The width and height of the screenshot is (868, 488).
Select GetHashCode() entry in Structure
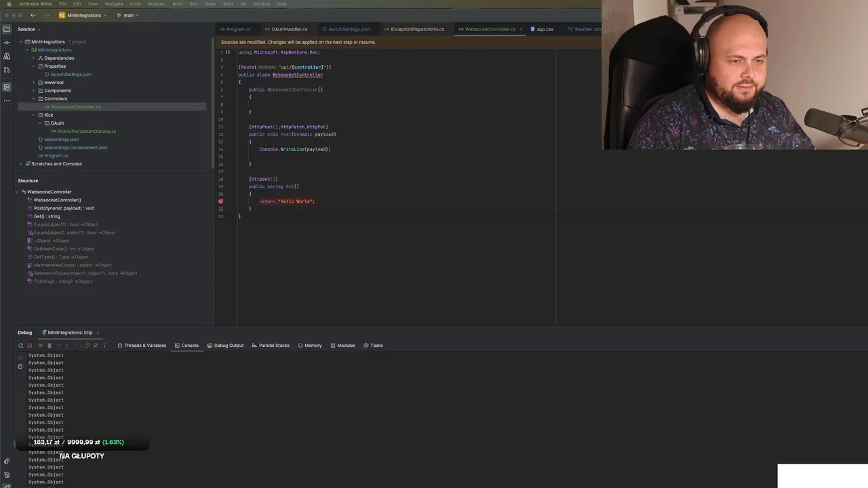pos(64,249)
